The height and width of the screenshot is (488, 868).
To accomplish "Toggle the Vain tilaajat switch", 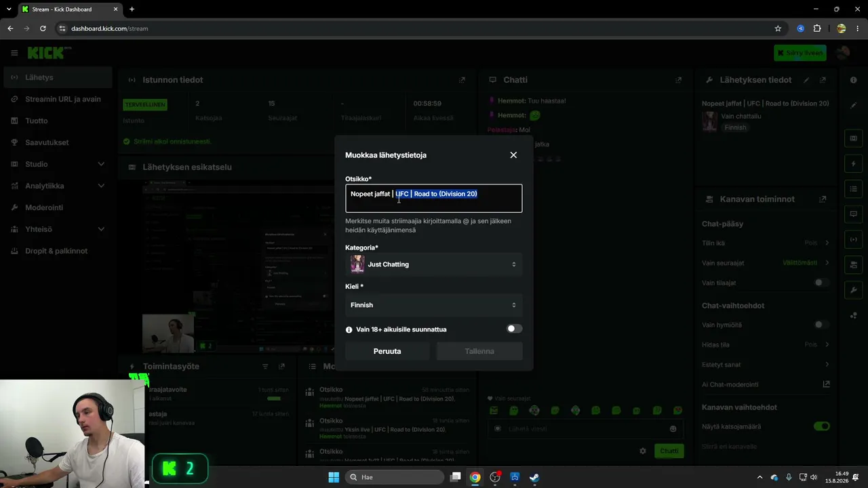I will pyautogui.click(x=821, y=283).
